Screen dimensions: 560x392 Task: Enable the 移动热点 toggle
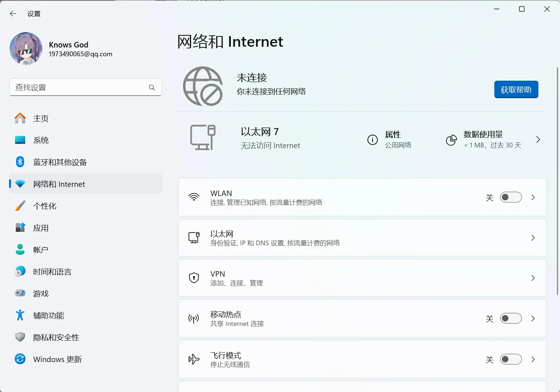pos(511,319)
